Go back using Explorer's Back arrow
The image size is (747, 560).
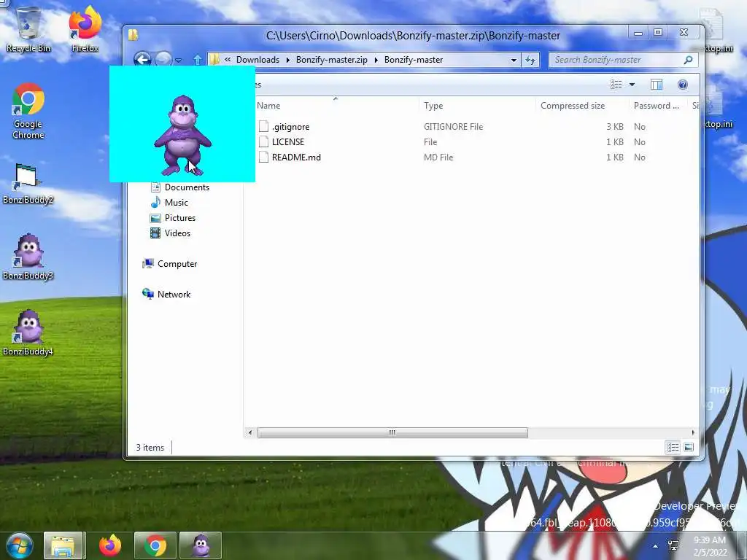click(142, 60)
